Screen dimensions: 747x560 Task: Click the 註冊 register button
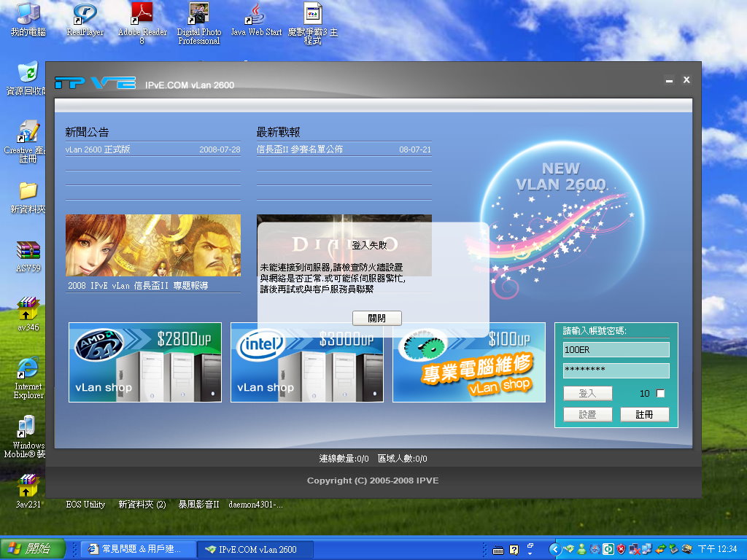(x=644, y=414)
